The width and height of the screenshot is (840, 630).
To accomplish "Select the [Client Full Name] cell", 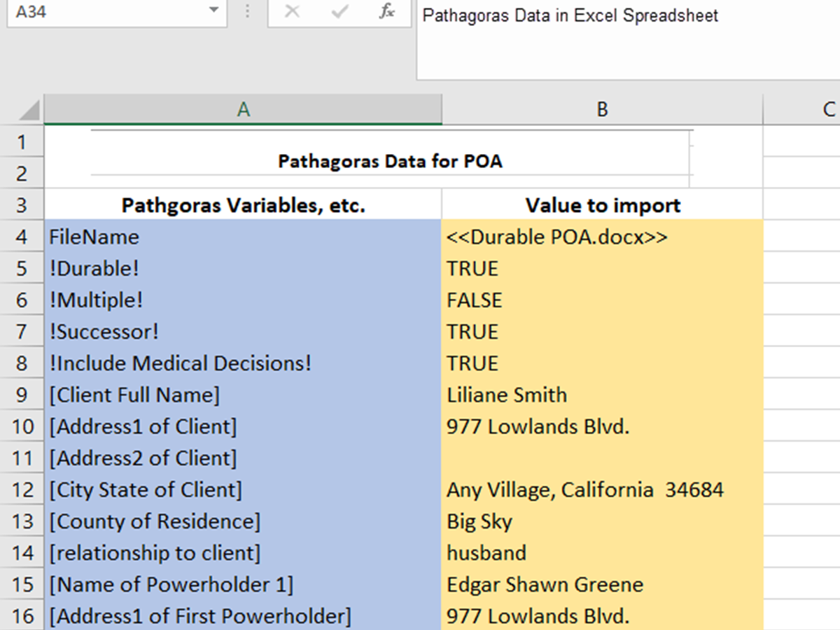I will (243, 395).
